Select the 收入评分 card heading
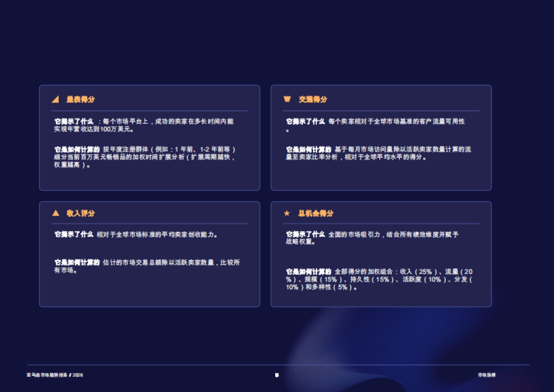The image size is (554, 392). tap(81, 213)
